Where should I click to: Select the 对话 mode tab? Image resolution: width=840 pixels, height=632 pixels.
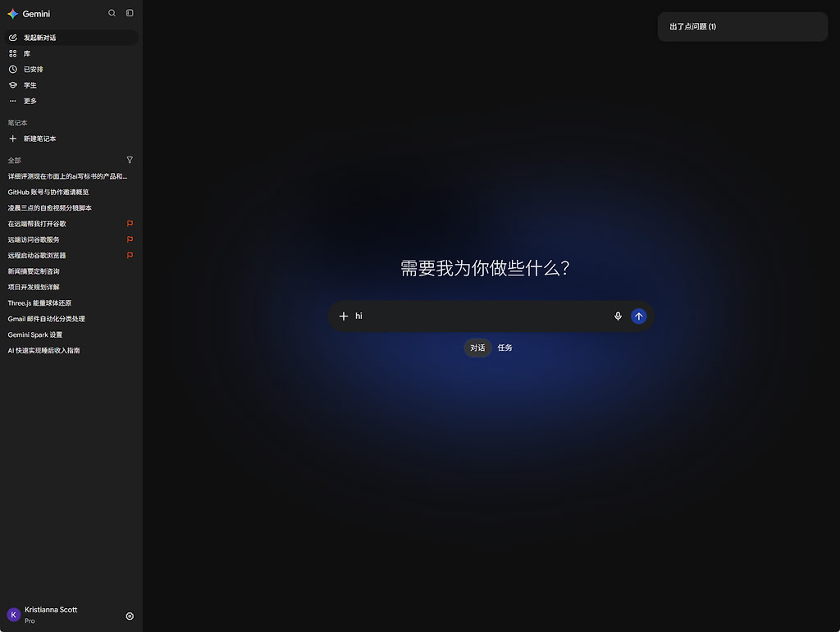(x=477, y=348)
